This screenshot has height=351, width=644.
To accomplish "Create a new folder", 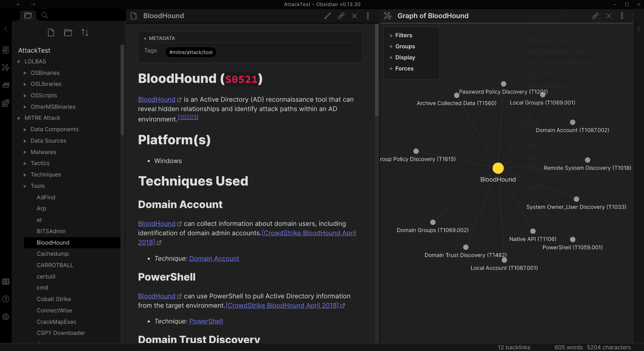I will click(68, 33).
